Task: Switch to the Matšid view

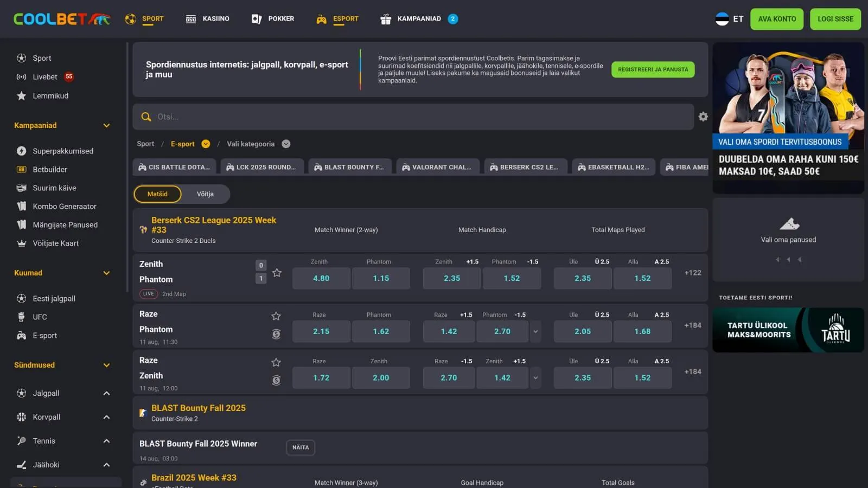Action: pos(157,194)
